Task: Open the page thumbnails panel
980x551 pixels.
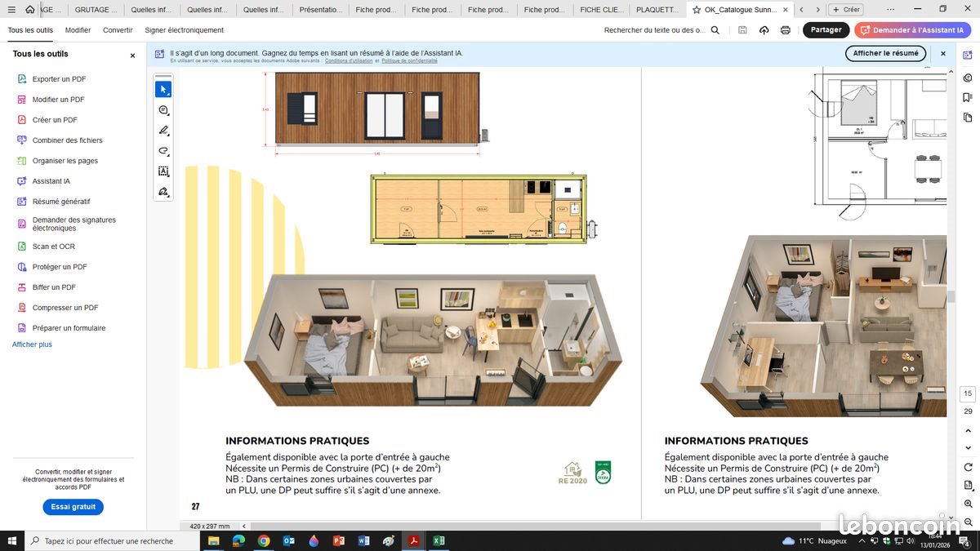Action: click(968, 117)
